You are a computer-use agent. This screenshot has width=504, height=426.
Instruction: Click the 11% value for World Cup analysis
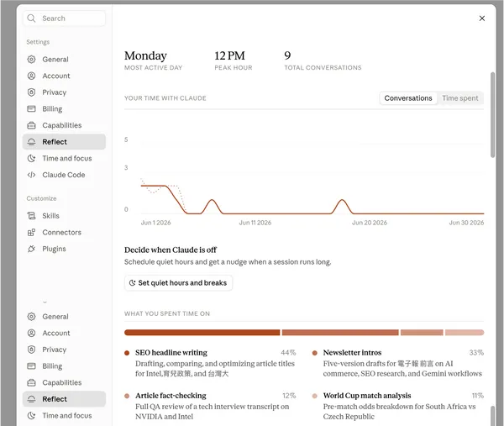coord(478,396)
